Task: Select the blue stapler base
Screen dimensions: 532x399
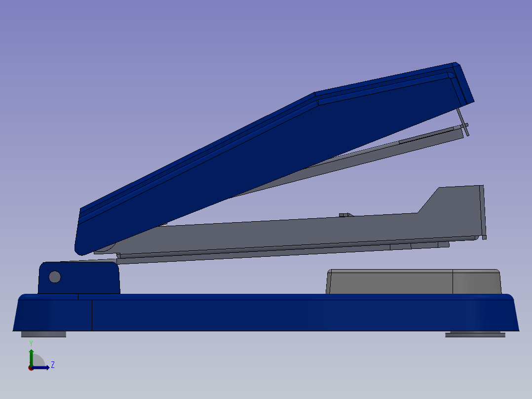Action: (x=266, y=313)
